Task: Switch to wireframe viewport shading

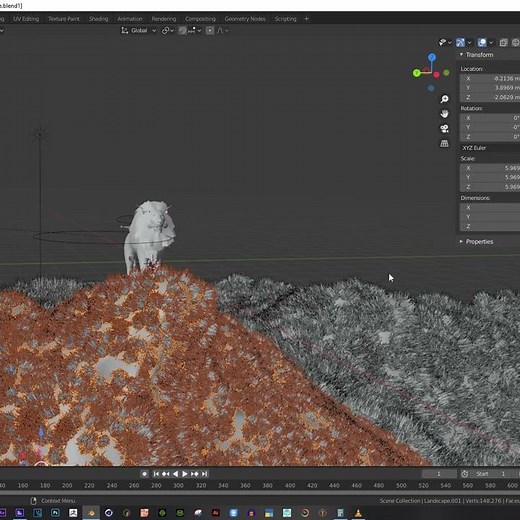Action: click(516, 42)
